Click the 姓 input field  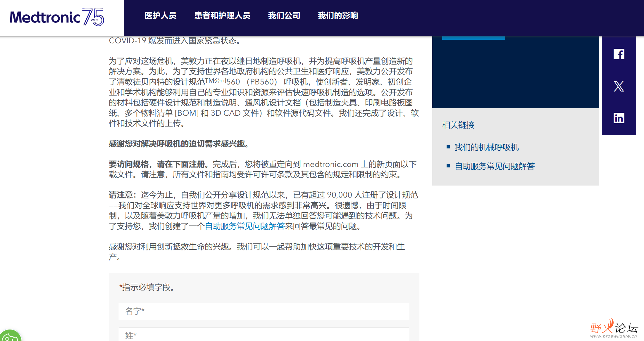pos(264,335)
